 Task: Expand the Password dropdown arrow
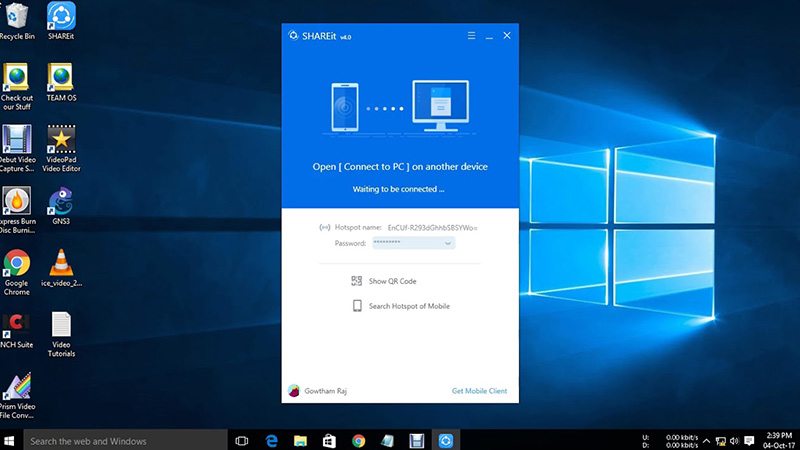(447, 243)
